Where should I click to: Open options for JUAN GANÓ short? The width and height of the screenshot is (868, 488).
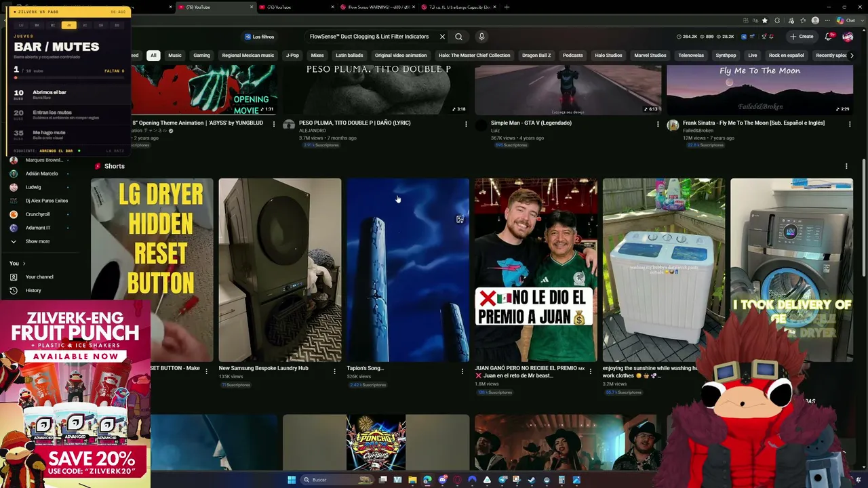coord(591,371)
